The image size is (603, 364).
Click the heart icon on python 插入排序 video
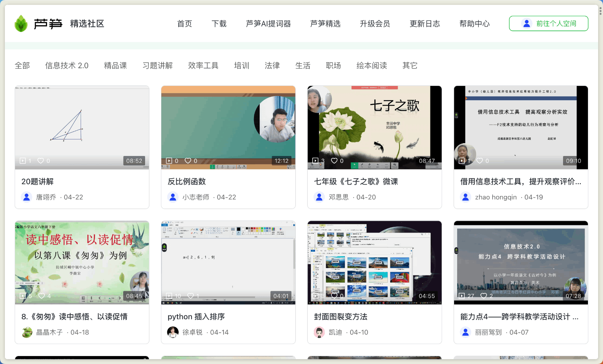tap(191, 296)
